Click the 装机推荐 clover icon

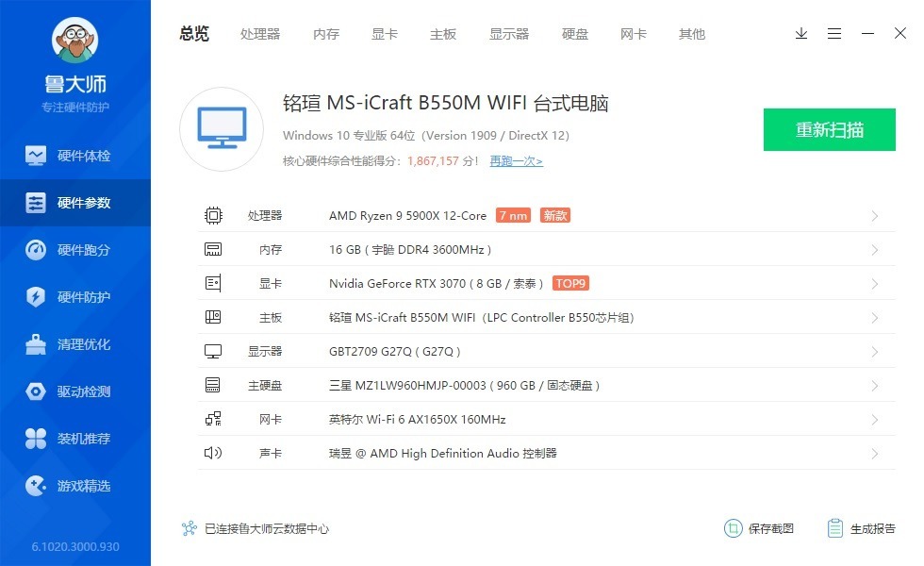[36, 439]
